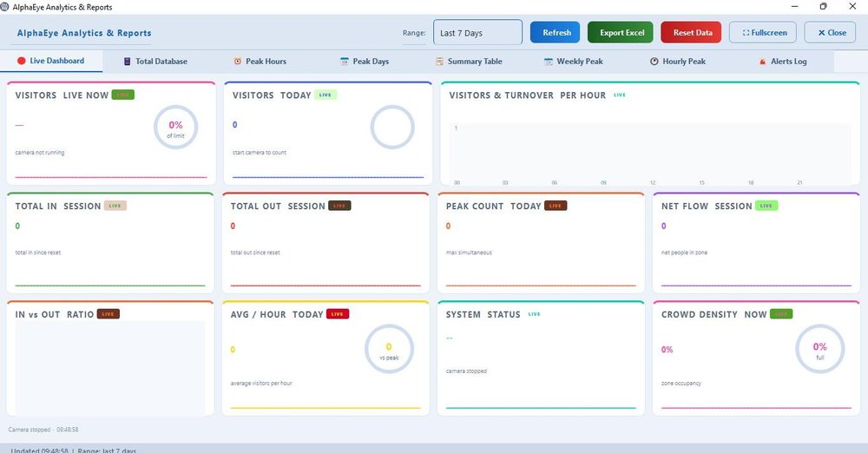The image size is (868, 453).
Task: Click the clock icon on Hourly Peak tab
Action: pos(654,62)
